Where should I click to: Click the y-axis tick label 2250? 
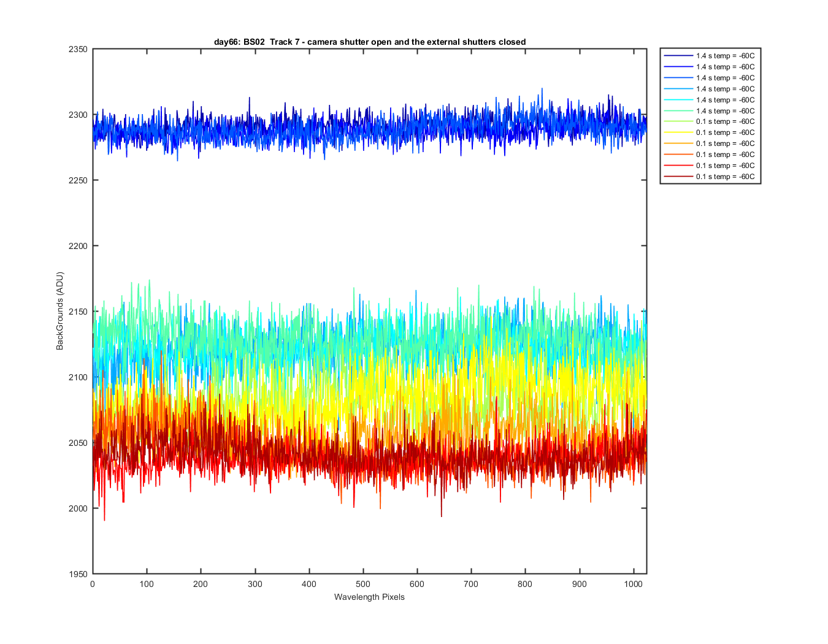click(78, 180)
